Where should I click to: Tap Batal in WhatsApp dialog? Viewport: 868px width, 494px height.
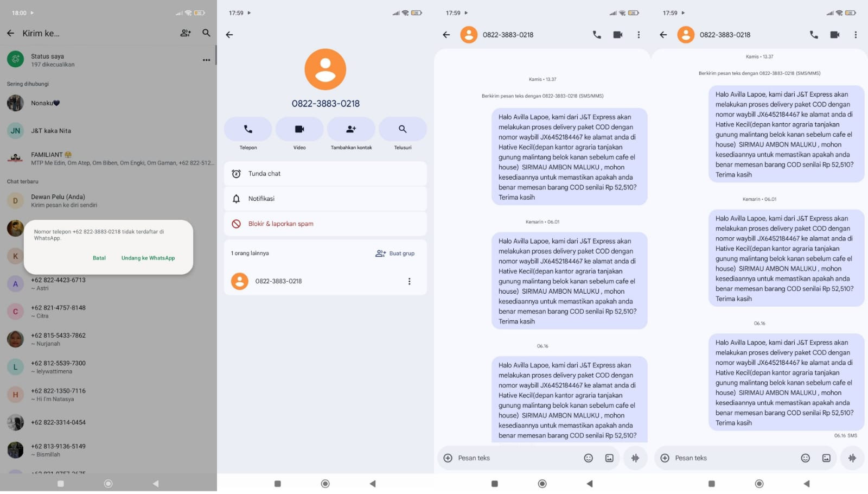pyautogui.click(x=99, y=258)
